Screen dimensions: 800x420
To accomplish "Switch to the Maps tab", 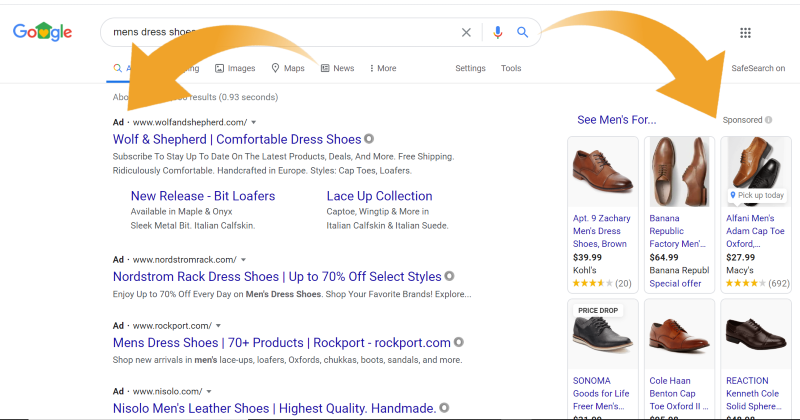I will coord(288,68).
